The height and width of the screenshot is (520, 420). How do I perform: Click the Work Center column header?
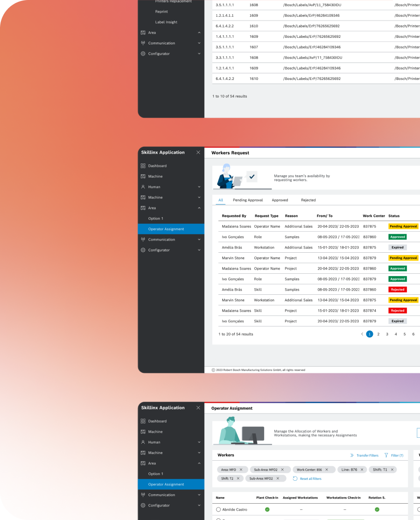tap(374, 216)
